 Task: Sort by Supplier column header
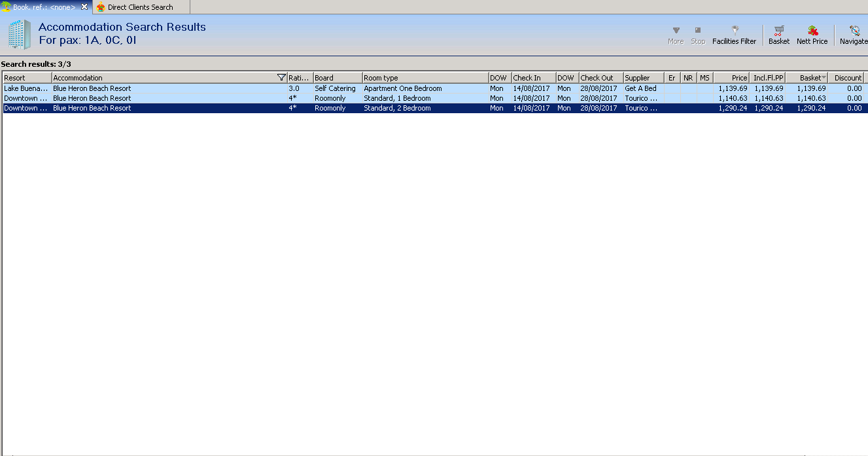[644, 78]
